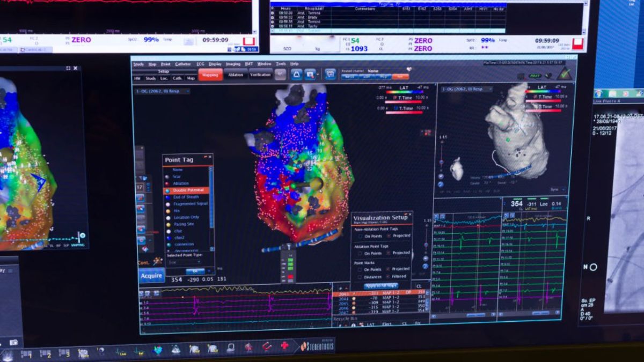
Task: Select point 2044 row in the point list
Action: pyautogui.click(x=376, y=298)
